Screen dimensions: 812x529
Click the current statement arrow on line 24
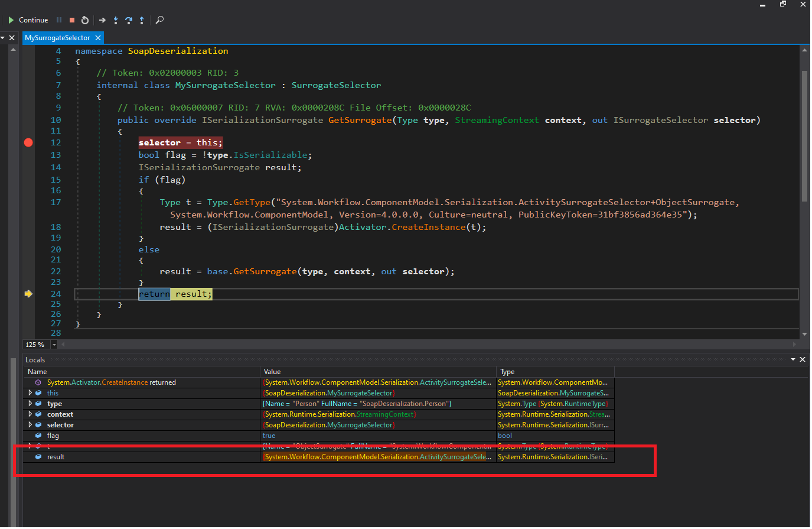pyautogui.click(x=28, y=294)
